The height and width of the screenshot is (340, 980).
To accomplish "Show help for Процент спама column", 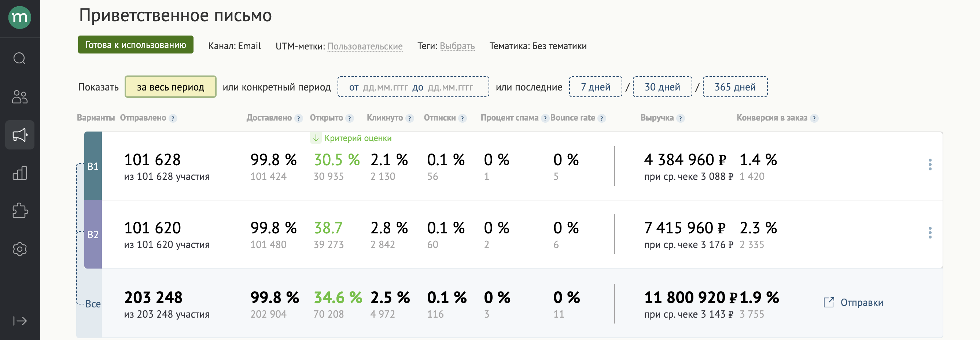I will click(x=545, y=118).
